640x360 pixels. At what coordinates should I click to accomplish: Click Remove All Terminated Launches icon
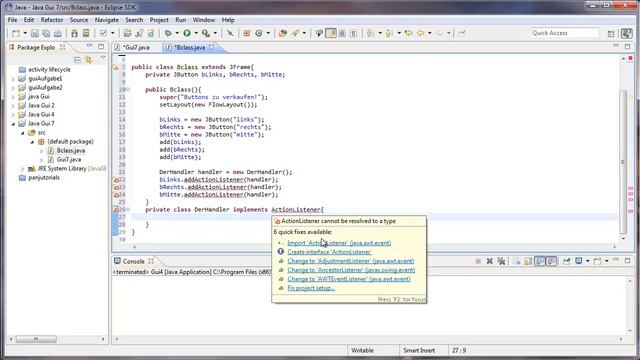coord(501,261)
